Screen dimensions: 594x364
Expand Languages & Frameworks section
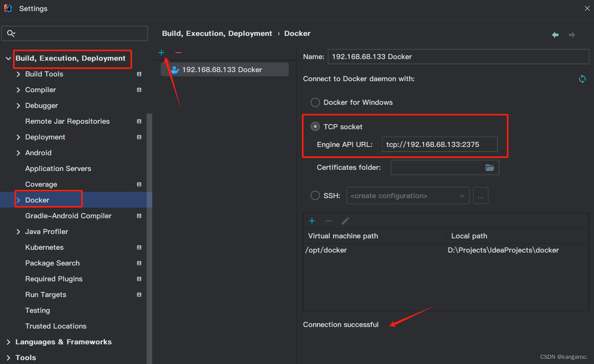tap(8, 342)
